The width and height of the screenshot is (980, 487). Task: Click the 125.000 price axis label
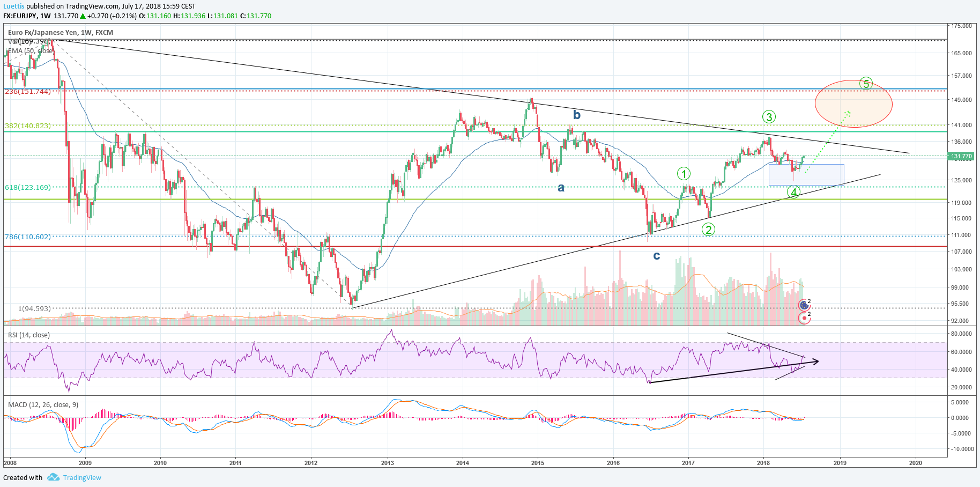[x=961, y=180]
